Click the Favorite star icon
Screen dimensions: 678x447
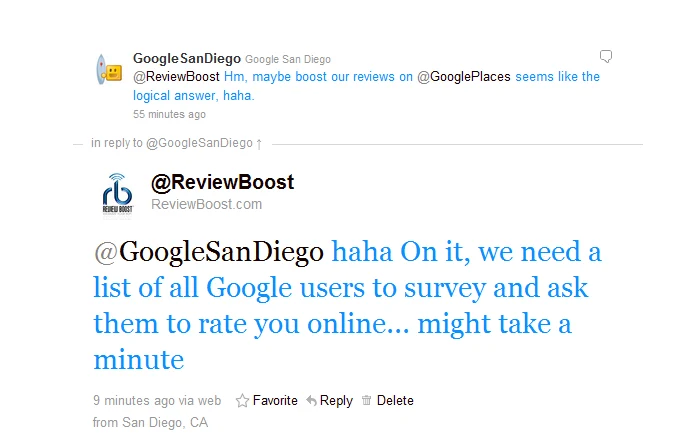click(242, 401)
